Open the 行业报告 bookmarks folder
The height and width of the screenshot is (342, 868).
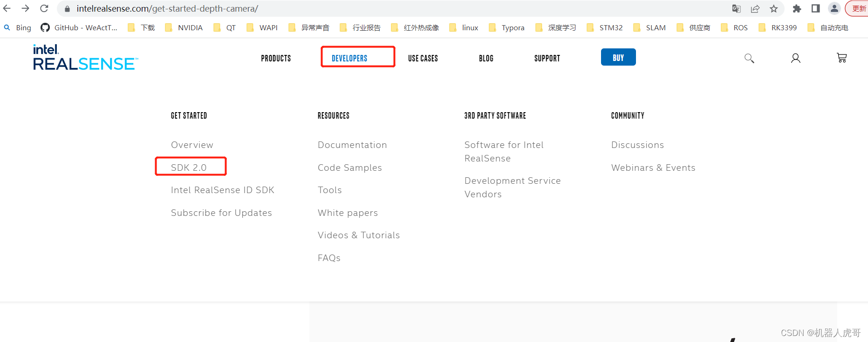click(x=360, y=27)
